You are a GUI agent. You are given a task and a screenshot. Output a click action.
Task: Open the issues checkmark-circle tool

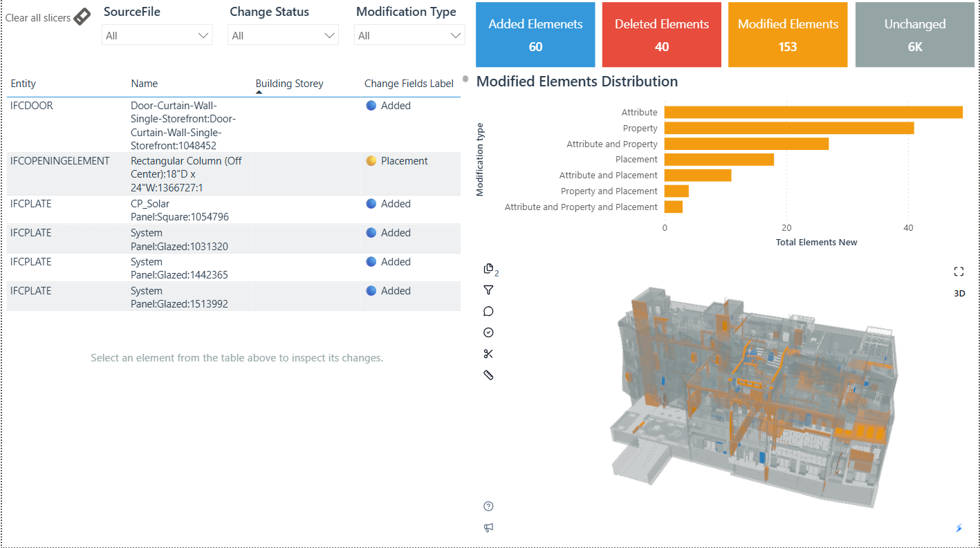(x=488, y=332)
